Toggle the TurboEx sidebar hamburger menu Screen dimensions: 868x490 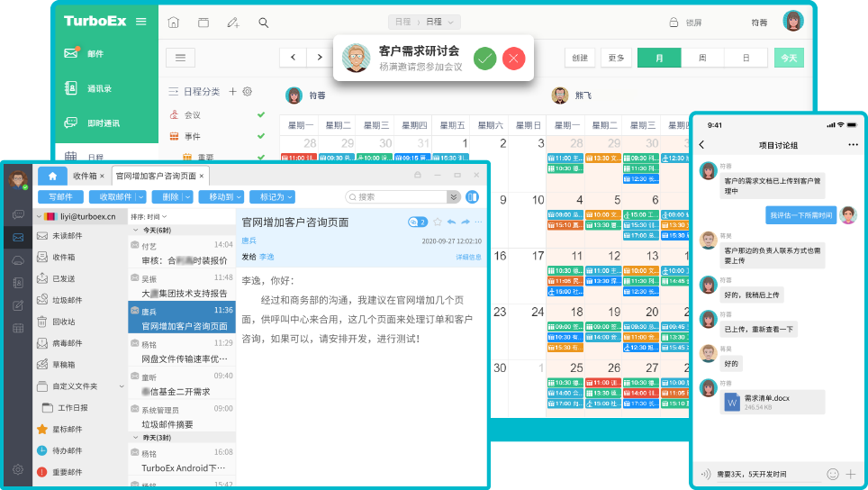[x=140, y=21]
